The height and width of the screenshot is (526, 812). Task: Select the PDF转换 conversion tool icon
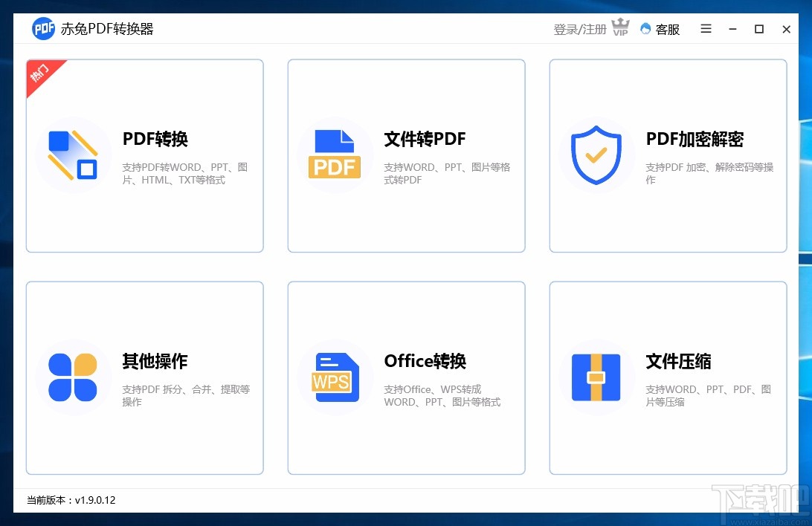click(72, 155)
